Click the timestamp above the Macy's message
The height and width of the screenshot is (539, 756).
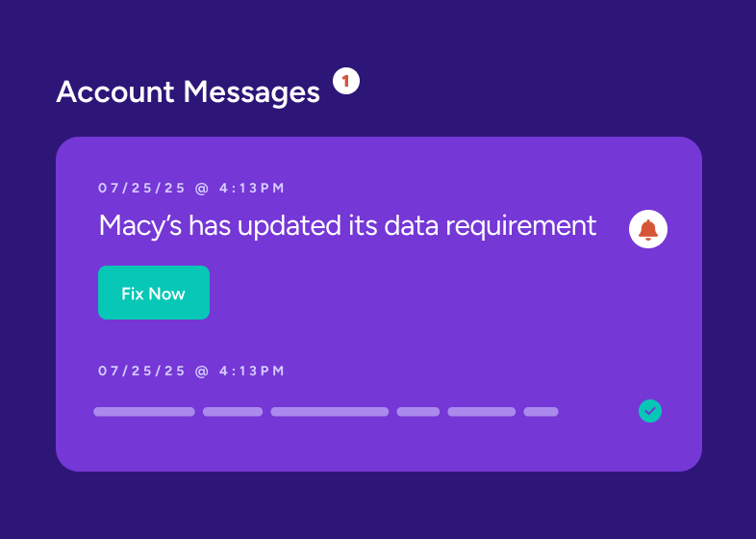click(191, 189)
